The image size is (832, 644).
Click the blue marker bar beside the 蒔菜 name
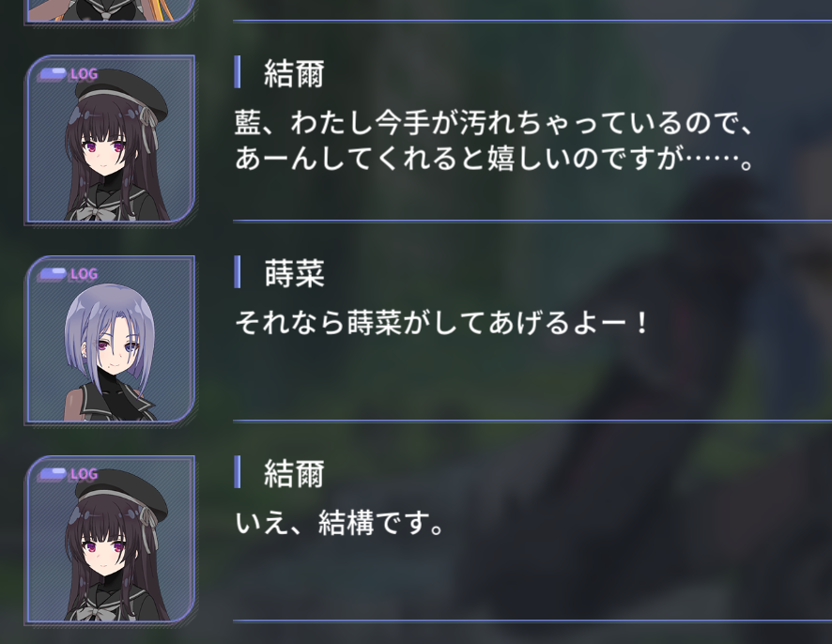pyautogui.click(x=238, y=272)
